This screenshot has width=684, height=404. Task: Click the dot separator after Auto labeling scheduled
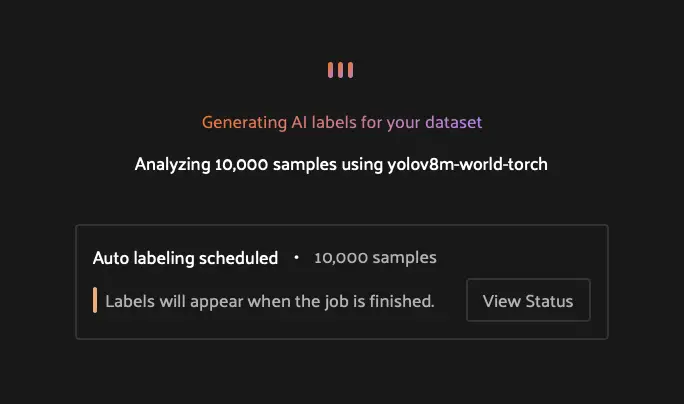coord(296,258)
